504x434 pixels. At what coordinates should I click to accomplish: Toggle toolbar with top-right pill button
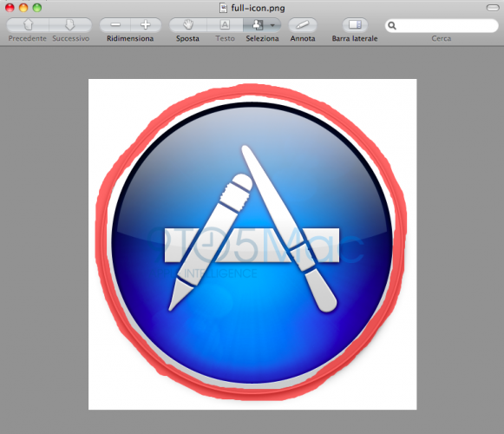tap(493, 8)
